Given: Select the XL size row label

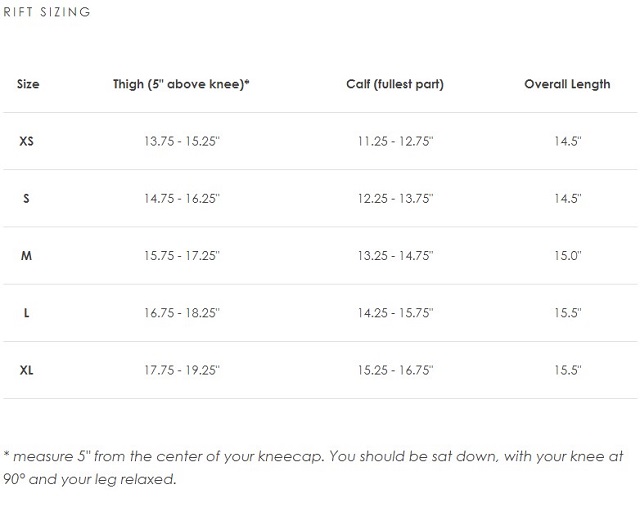Looking at the screenshot, I should point(27,370).
